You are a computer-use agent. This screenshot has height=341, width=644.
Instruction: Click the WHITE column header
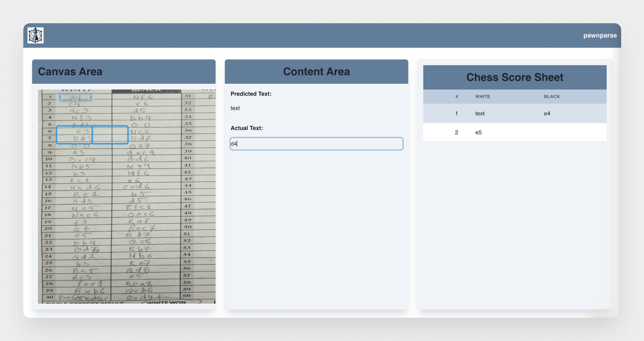(483, 96)
